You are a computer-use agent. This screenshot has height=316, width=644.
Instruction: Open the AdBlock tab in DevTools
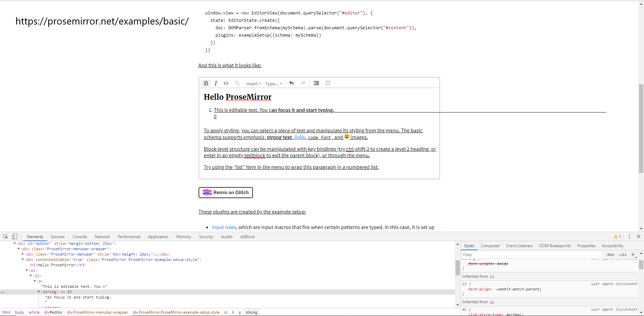pyautogui.click(x=248, y=237)
